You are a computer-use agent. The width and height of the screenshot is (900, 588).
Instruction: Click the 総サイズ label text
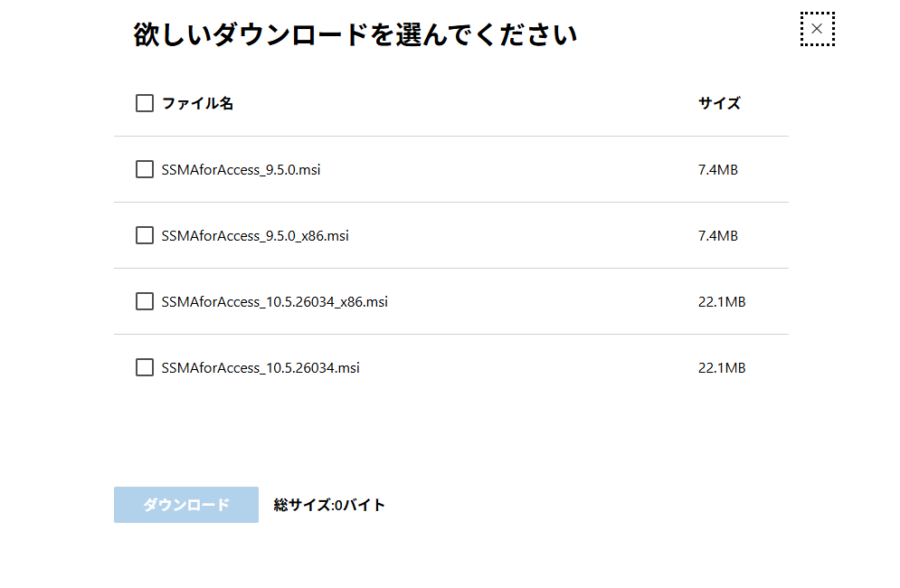[302, 505]
